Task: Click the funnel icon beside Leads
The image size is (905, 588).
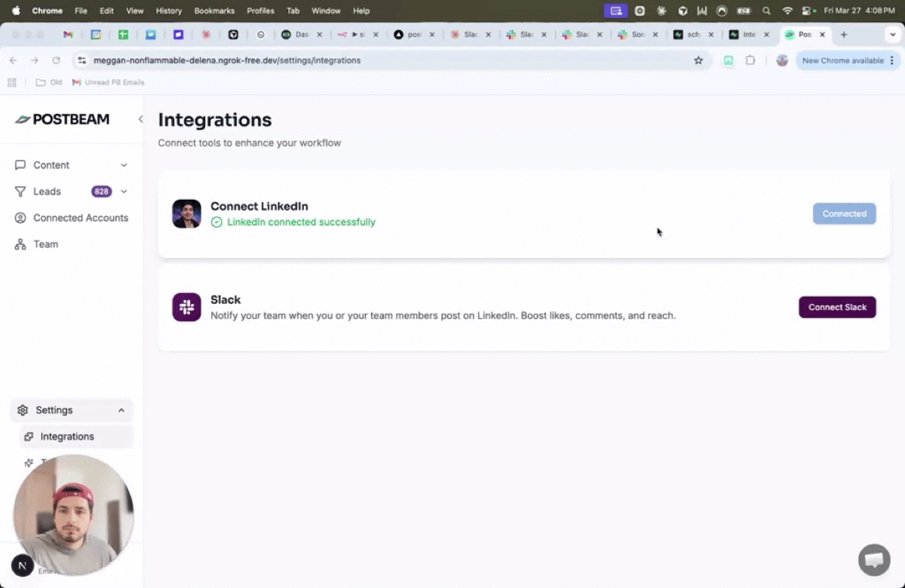Action: (20, 191)
